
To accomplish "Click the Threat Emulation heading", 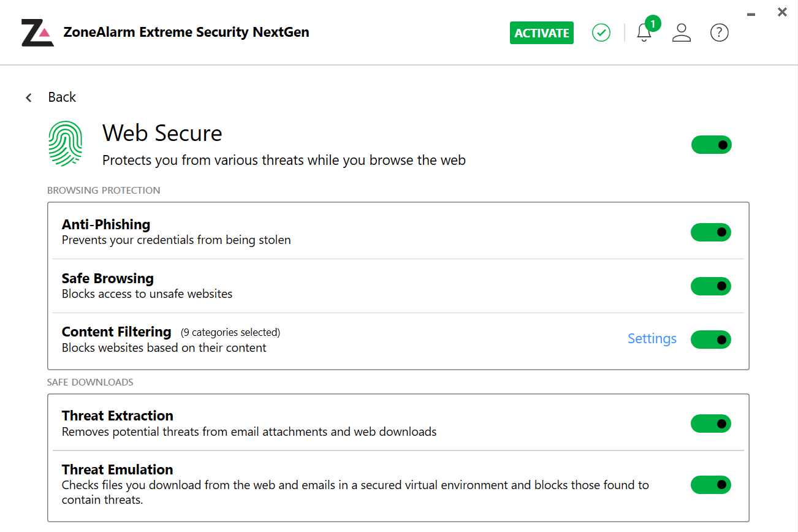I will [x=118, y=469].
